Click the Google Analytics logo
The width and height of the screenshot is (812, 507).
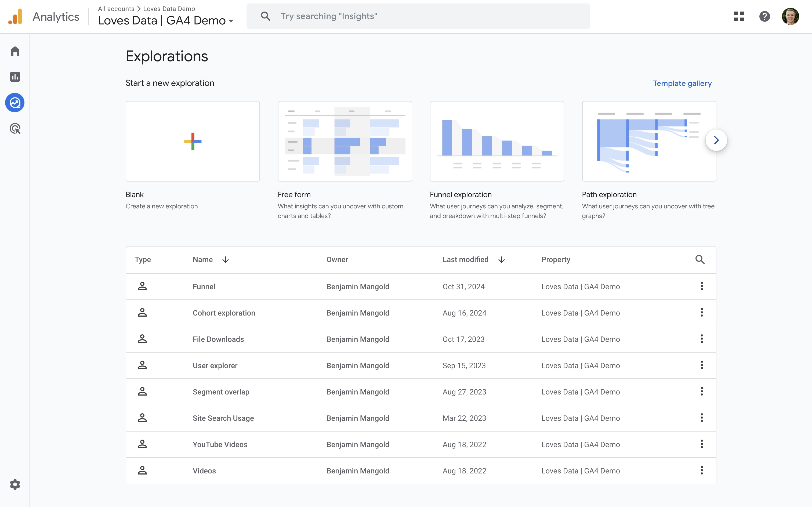coord(15,16)
